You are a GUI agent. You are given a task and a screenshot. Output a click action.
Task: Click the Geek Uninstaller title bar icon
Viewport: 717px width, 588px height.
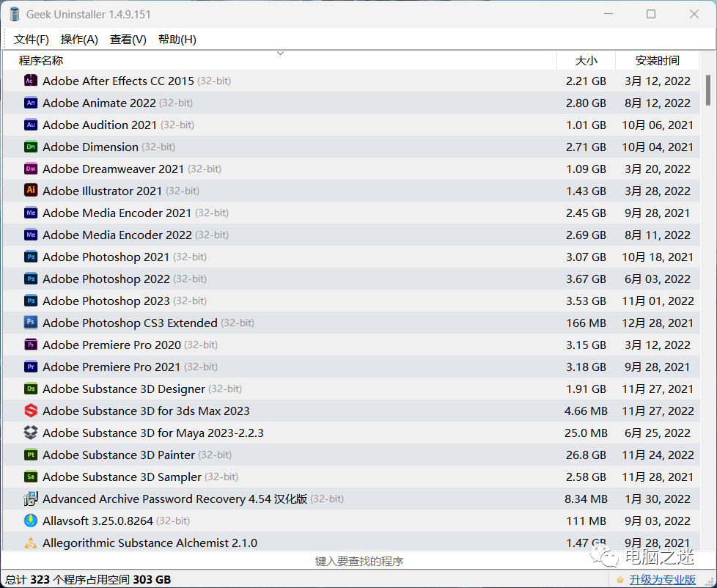(15, 14)
